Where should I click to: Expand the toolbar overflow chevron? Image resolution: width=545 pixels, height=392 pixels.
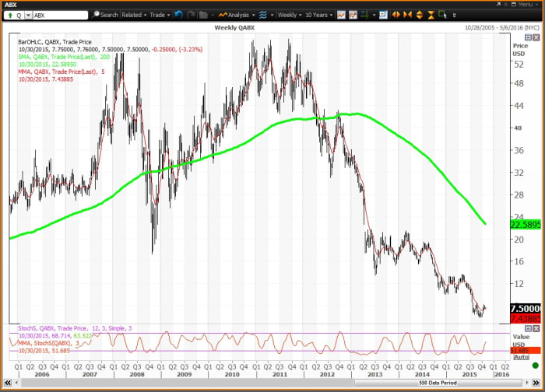pos(454,16)
